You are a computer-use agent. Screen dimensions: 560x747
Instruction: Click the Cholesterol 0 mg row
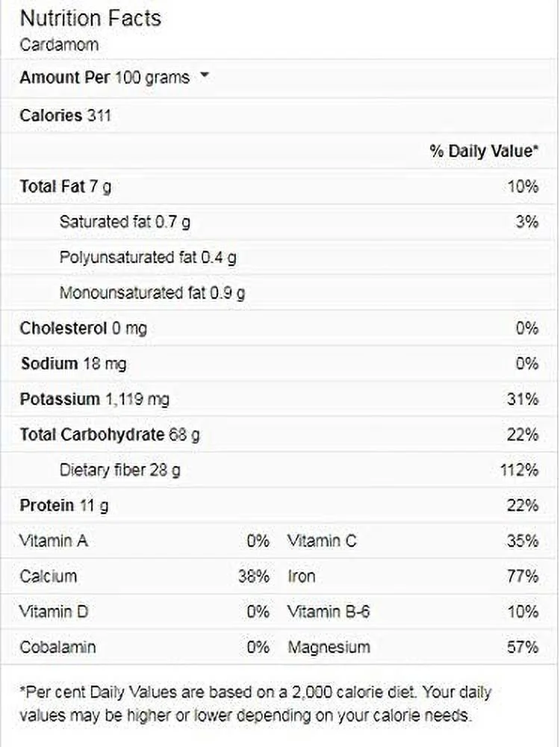pyautogui.click(x=83, y=328)
